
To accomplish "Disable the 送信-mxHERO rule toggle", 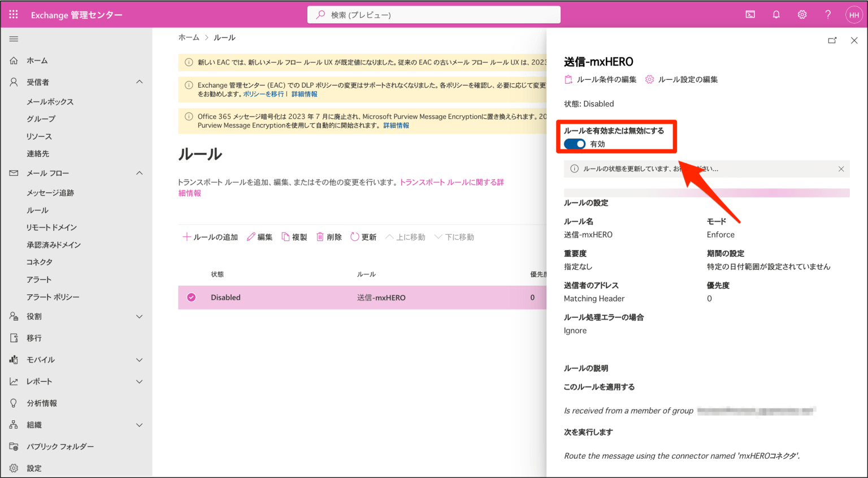I will [574, 144].
